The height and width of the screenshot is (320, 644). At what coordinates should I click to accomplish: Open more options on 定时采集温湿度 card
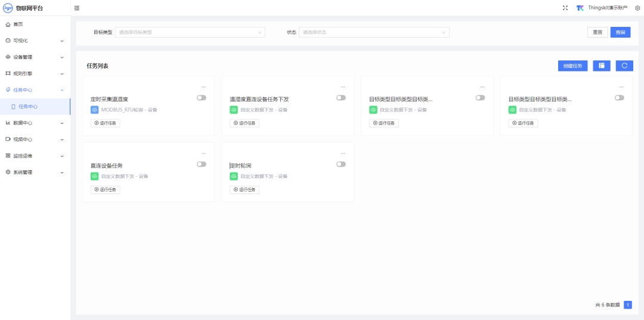203,87
